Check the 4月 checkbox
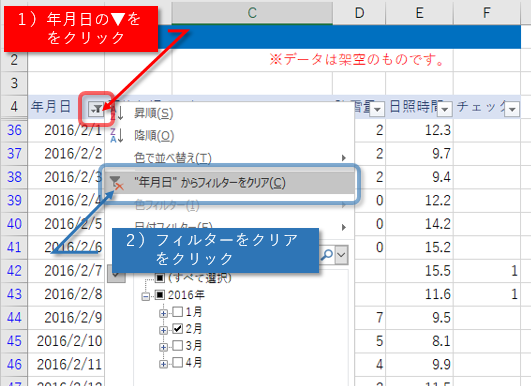This screenshot has height=386, width=531. pyautogui.click(x=178, y=363)
